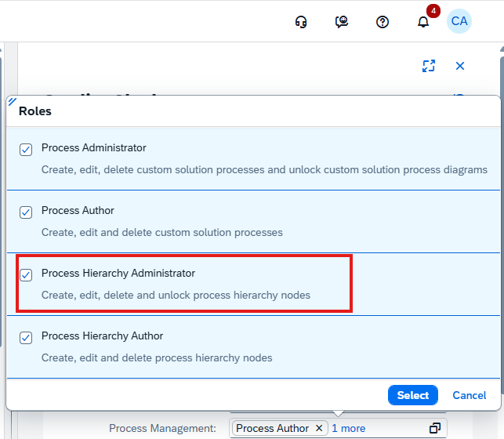
Task: Open the headset support icon
Action: coord(301,22)
